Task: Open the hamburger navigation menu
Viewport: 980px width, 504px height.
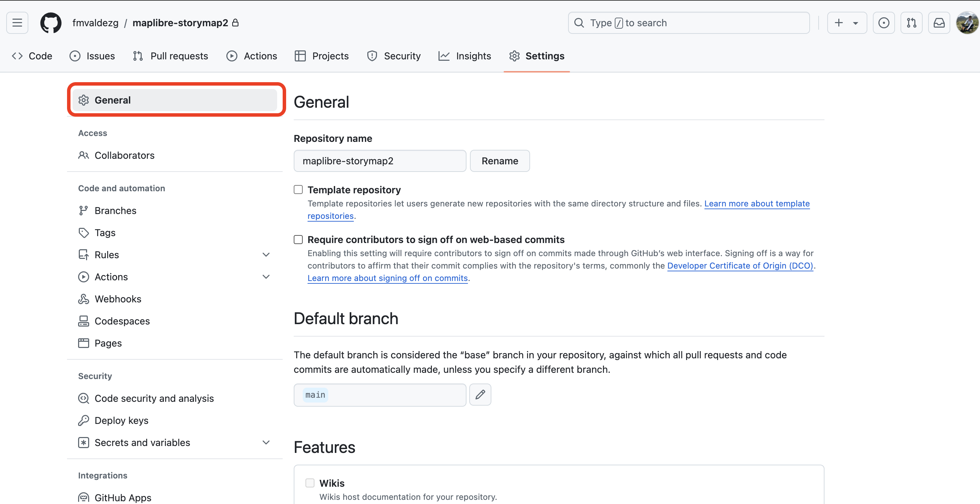Action: [17, 23]
